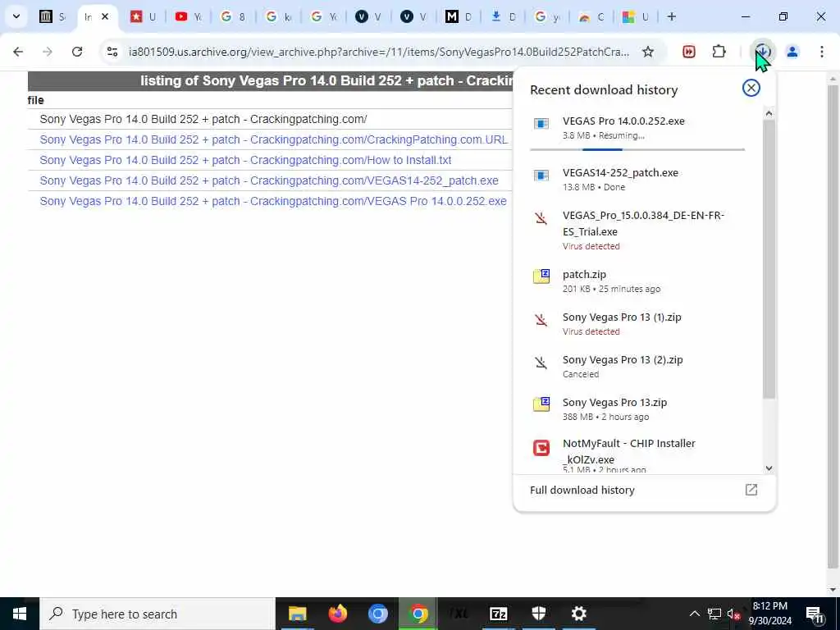840x630 pixels.
Task: Download the VEGAS14-252_patch.exe link
Action: [269, 180]
